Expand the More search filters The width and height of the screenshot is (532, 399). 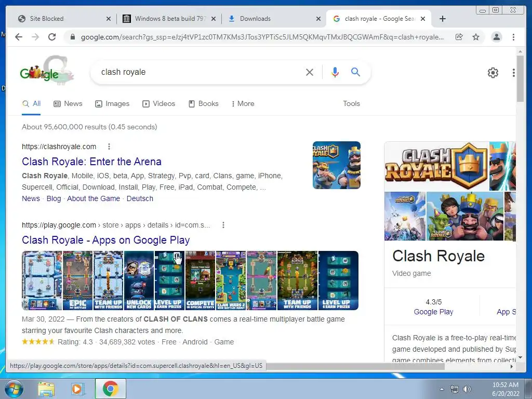[x=243, y=103]
